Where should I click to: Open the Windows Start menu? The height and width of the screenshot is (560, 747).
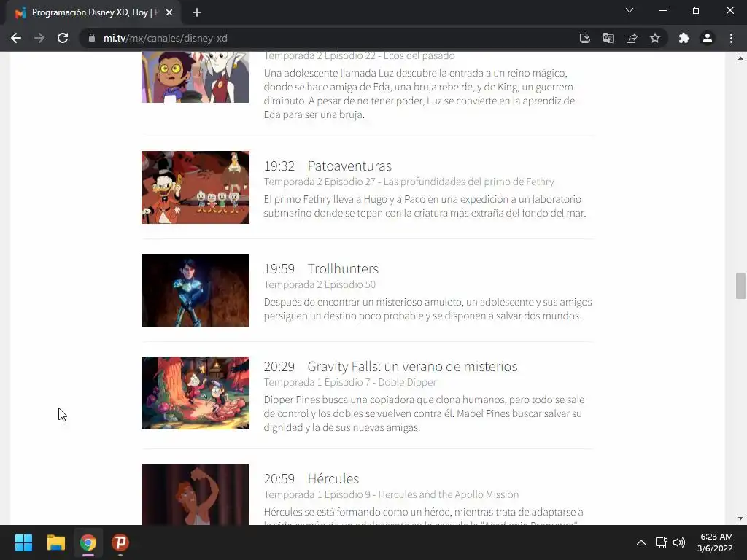tap(23, 542)
